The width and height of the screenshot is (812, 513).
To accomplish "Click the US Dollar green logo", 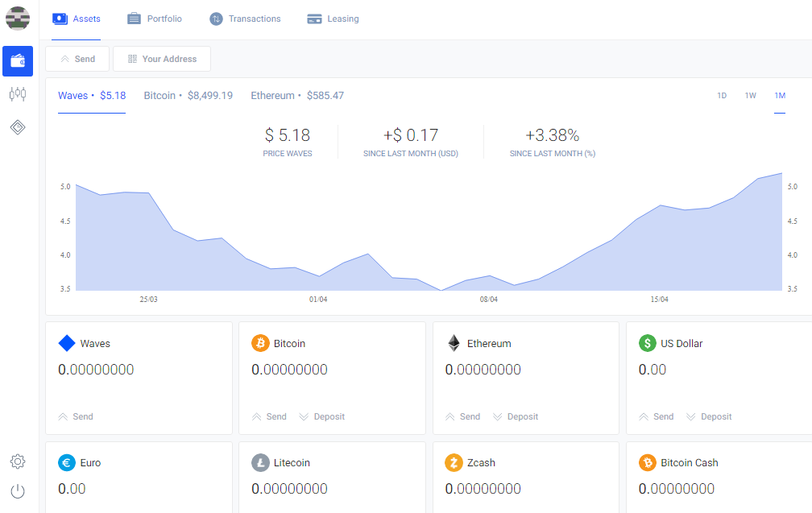I will (x=648, y=343).
